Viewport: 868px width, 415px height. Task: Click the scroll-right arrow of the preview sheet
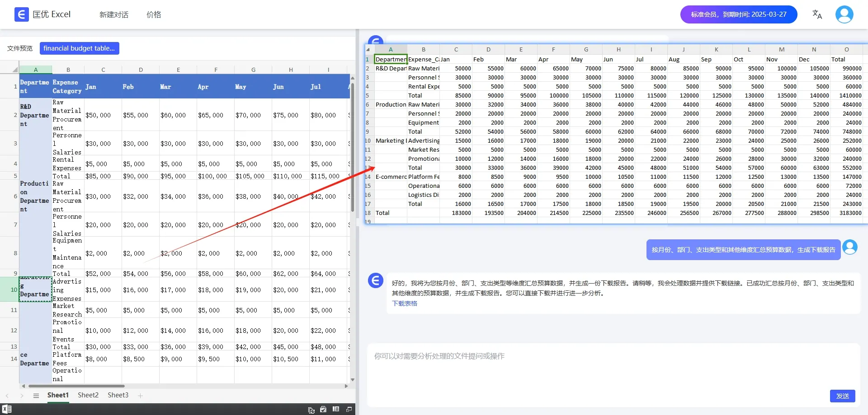(346, 386)
